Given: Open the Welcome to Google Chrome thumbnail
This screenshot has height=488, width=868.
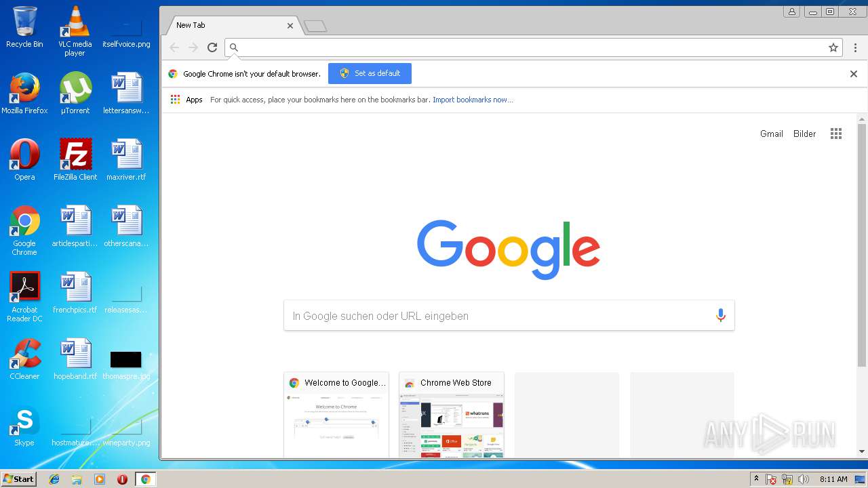Looking at the screenshot, I should 336,415.
